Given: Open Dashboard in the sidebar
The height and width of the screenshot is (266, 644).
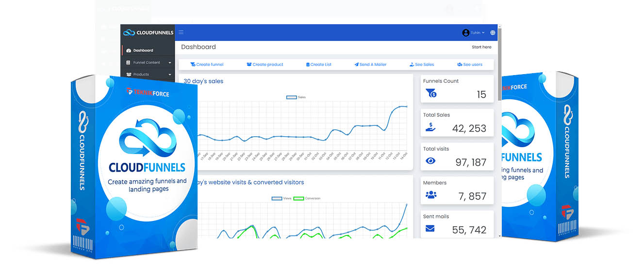Looking at the screenshot, I should (x=148, y=50).
